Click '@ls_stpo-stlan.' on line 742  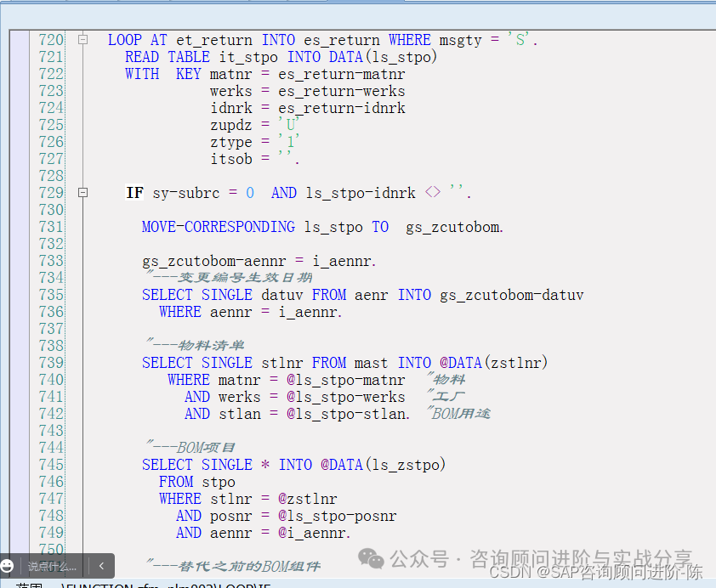click(x=348, y=414)
